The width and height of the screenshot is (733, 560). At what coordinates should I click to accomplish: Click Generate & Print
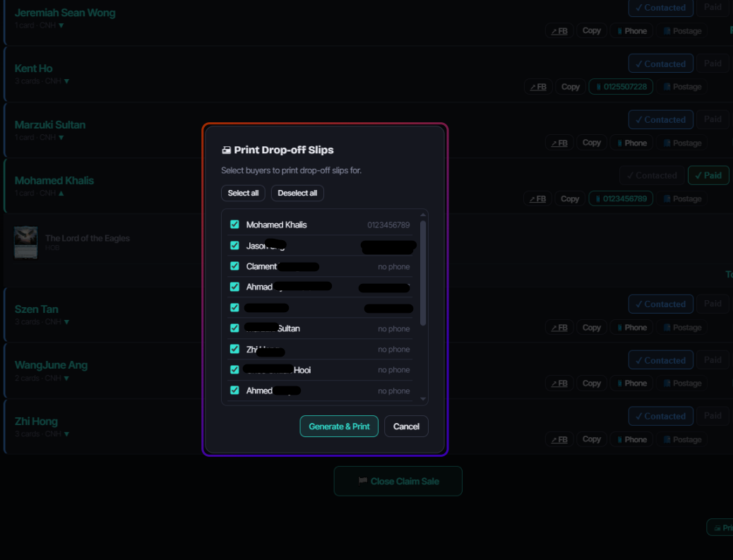click(x=339, y=427)
